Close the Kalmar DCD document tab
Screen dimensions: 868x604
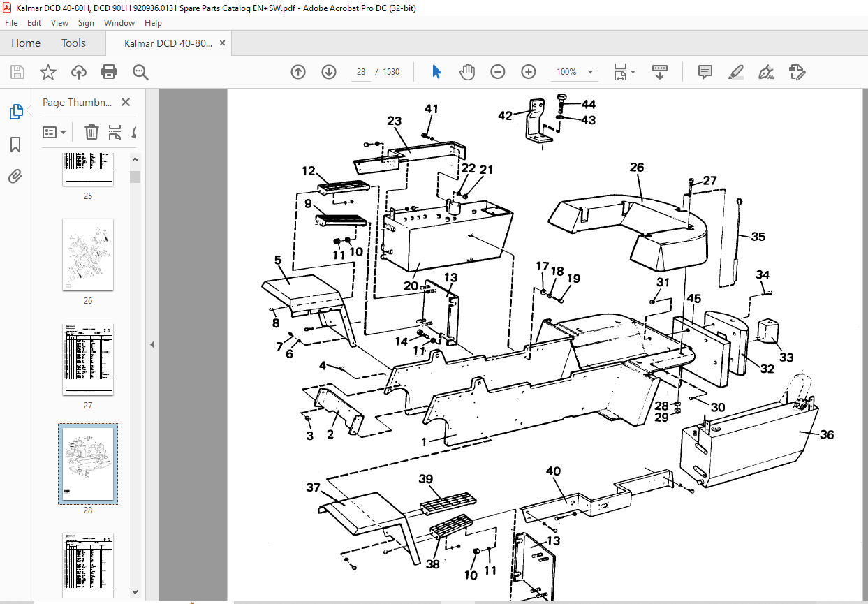(x=222, y=43)
